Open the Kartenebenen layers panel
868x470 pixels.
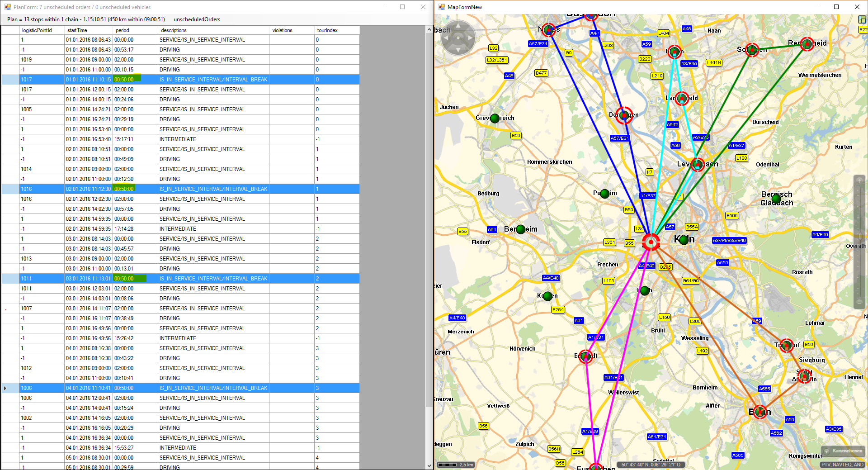pos(843,451)
